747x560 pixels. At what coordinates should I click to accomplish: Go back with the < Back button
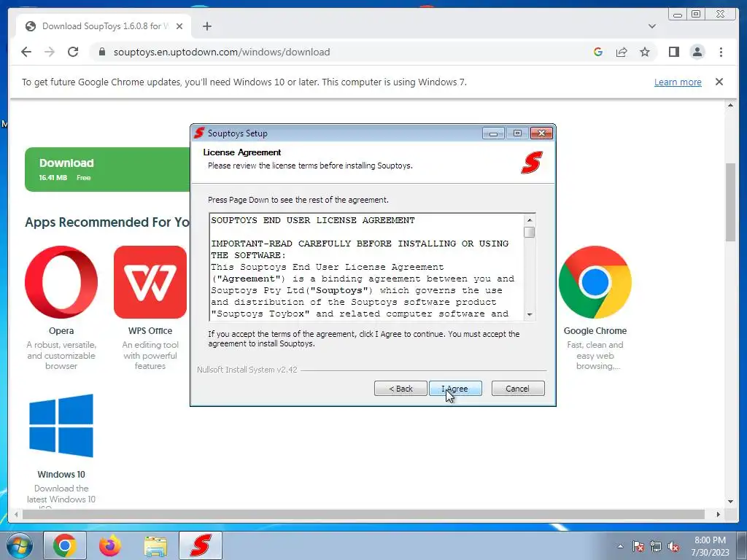pyautogui.click(x=400, y=389)
